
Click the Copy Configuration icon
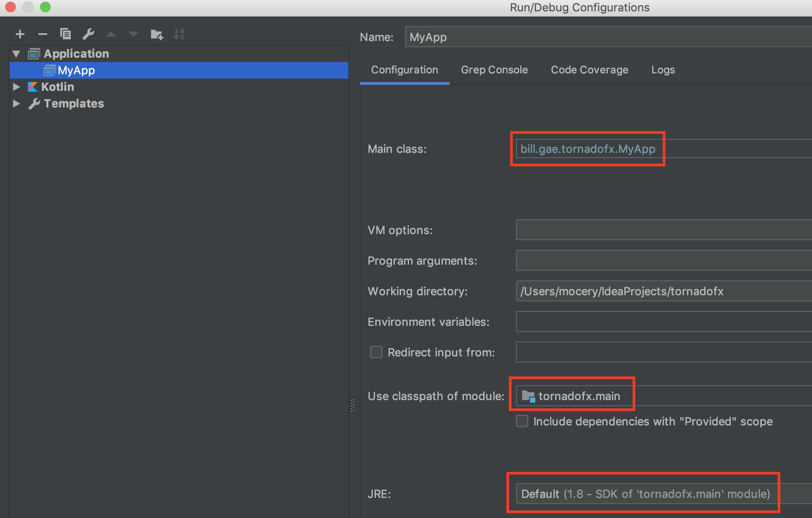(65, 34)
